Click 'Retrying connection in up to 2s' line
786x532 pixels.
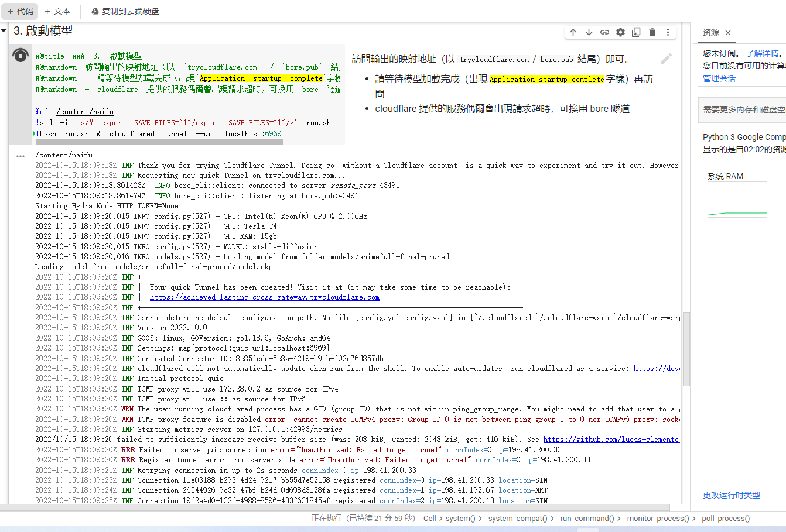click(225, 471)
